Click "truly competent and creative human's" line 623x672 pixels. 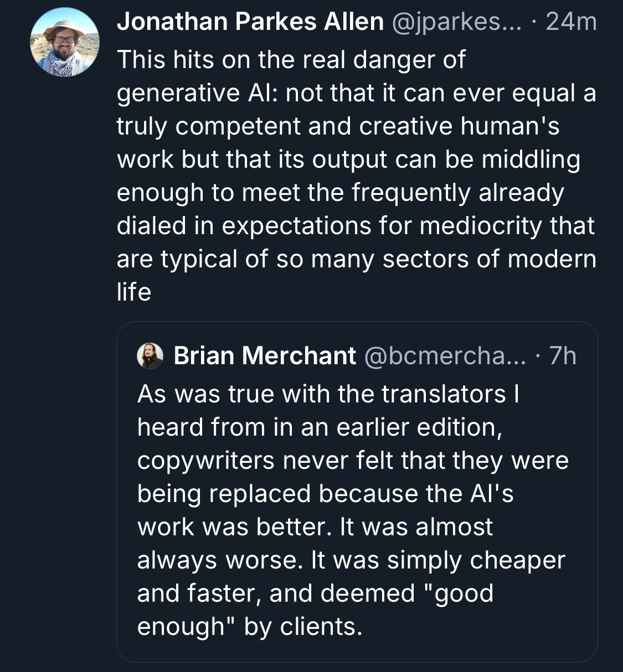(338, 126)
